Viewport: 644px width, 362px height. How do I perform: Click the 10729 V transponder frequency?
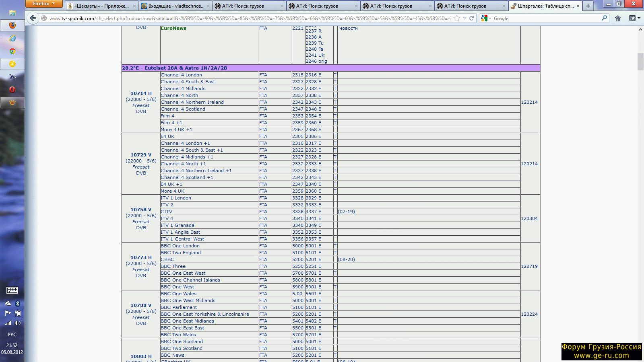pyautogui.click(x=141, y=155)
